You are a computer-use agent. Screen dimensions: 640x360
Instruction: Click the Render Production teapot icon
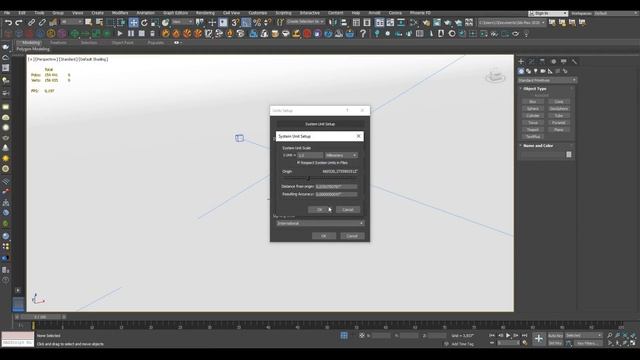point(458,22)
